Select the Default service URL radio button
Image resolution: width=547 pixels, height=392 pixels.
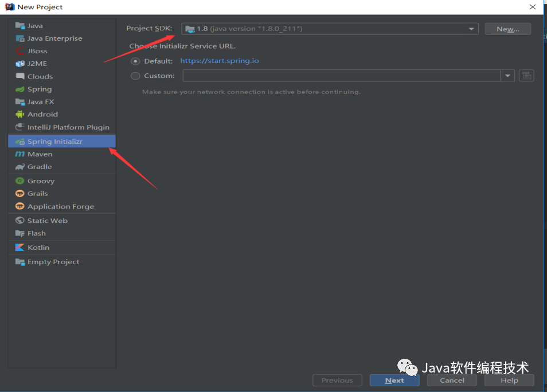[135, 61]
